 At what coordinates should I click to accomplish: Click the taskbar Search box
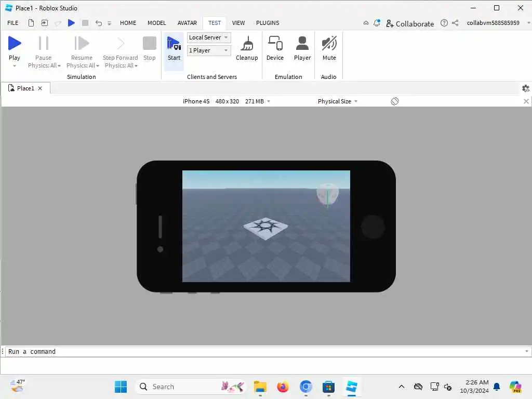[x=191, y=387]
